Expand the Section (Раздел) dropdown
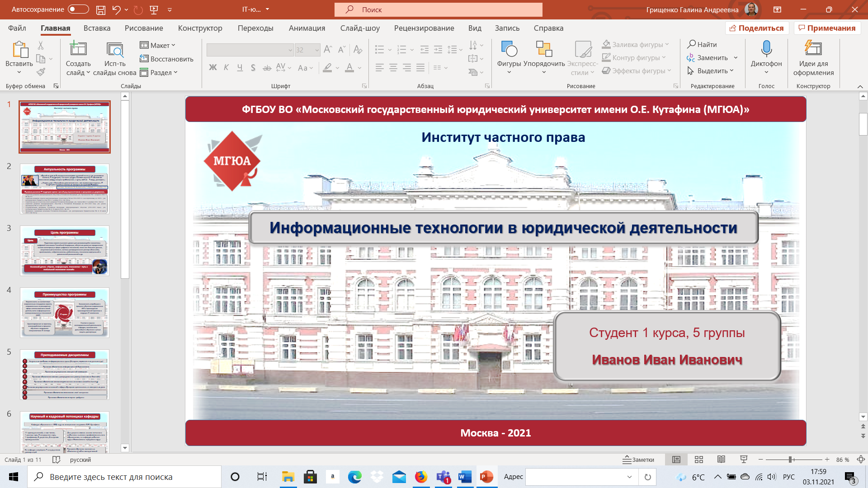 click(x=159, y=72)
